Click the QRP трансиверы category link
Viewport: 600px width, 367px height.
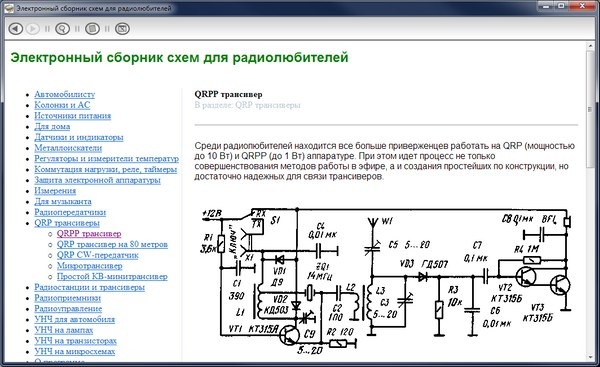pos(67,223)
